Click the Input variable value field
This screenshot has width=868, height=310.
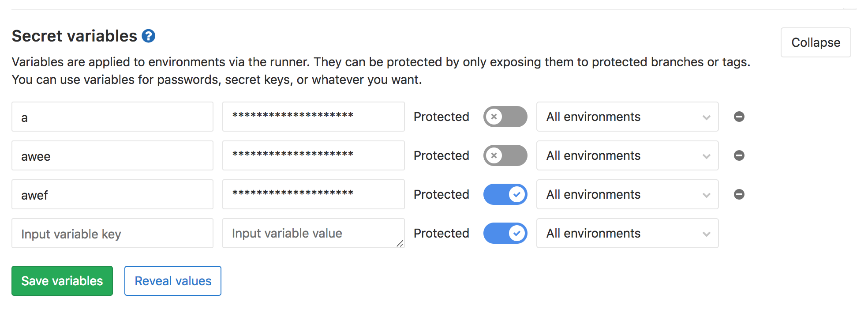[x=313, y=233]
